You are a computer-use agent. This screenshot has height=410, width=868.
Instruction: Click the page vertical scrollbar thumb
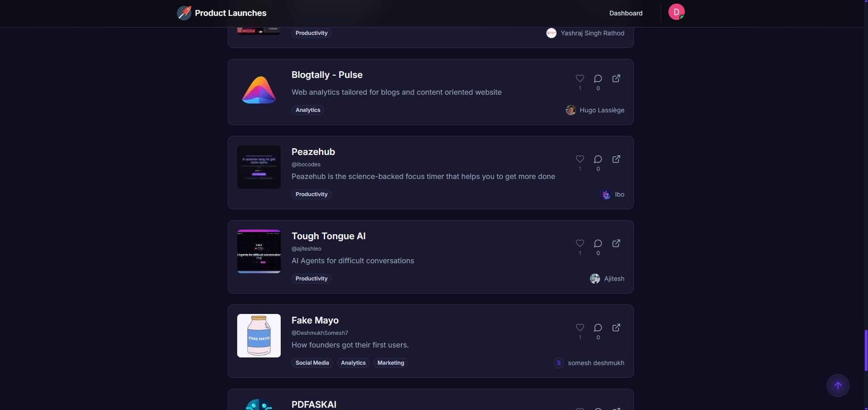[x=866, y=351]
